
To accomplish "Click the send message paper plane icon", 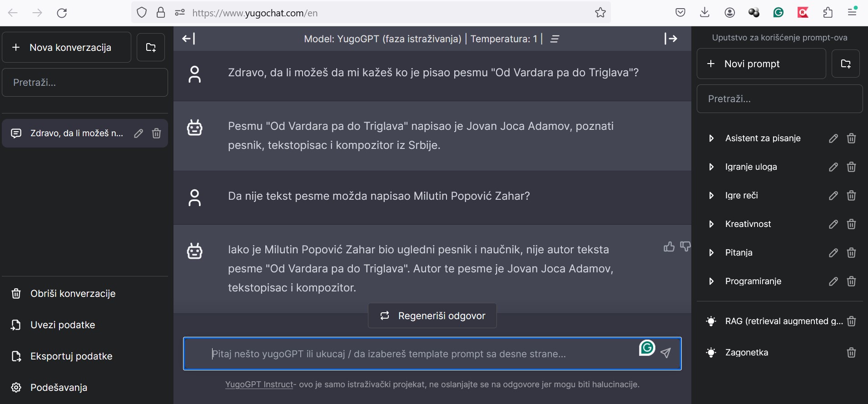I will tap(666, 353).
